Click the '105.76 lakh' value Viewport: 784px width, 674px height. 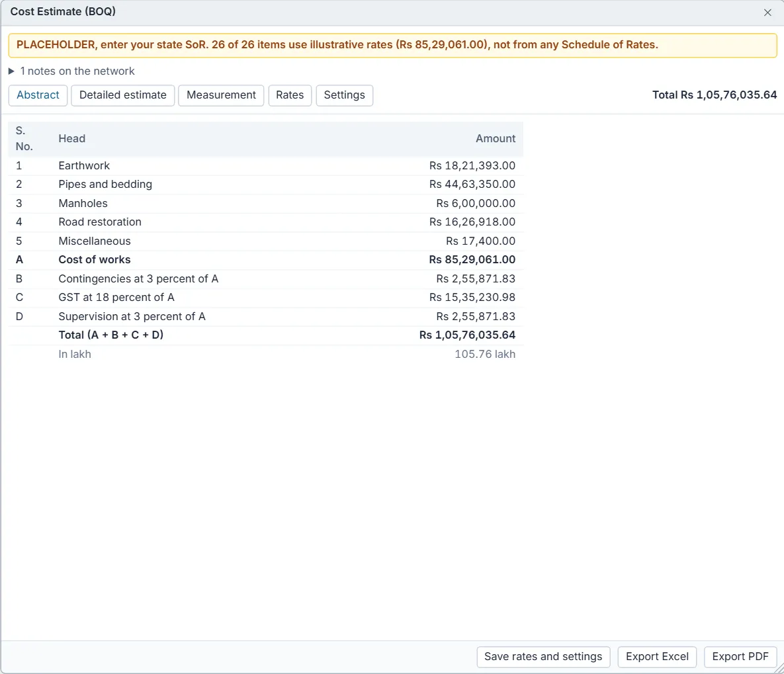pos(485,354)
